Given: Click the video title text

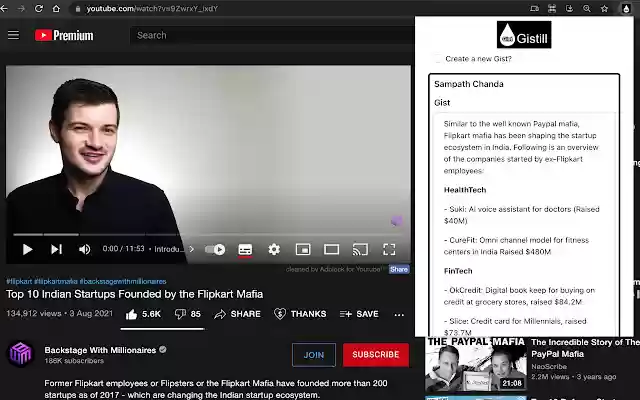Looking at the screenshot, I should (x=134, y=294).
